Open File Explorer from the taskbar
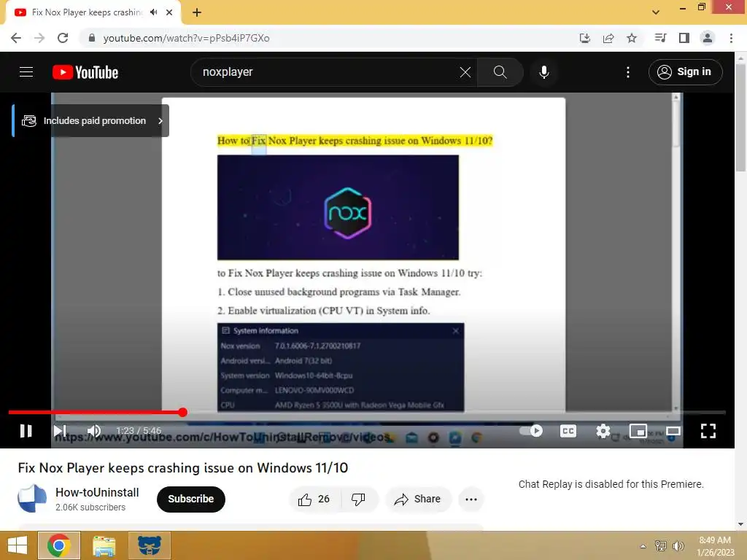This screenshot has width=747, height=560. [104, 545]
